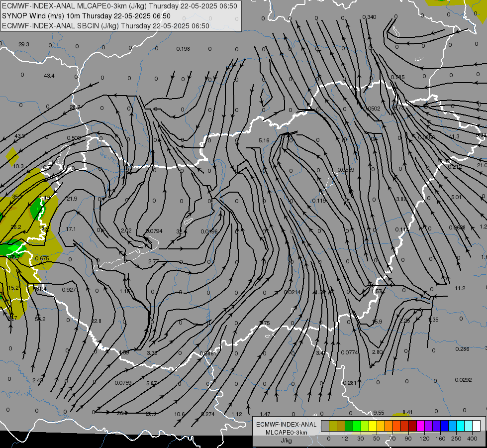
Task: Click the map value 0.0196
Action: pyautogui.click(x=209, y=231)
